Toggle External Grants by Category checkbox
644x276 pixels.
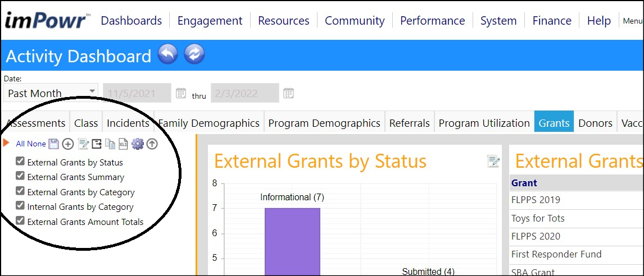point(20,191)
